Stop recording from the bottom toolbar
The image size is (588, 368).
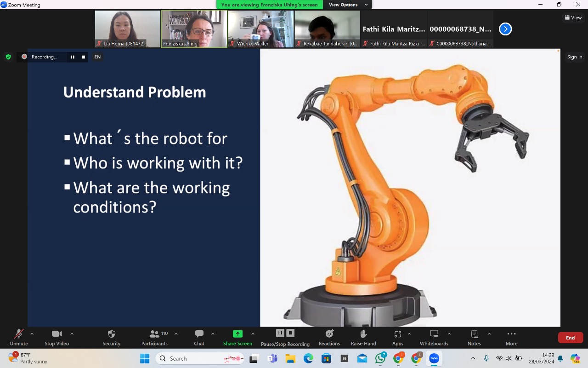click(290, 333)
